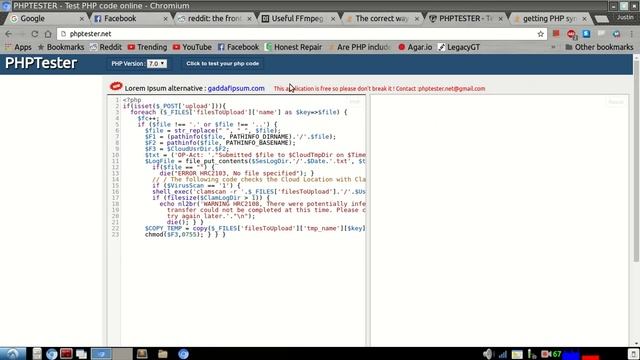This screenshot has width=640, height=360.
Task: Open the Agar.io bookmark
Action: tap(415, 47)
